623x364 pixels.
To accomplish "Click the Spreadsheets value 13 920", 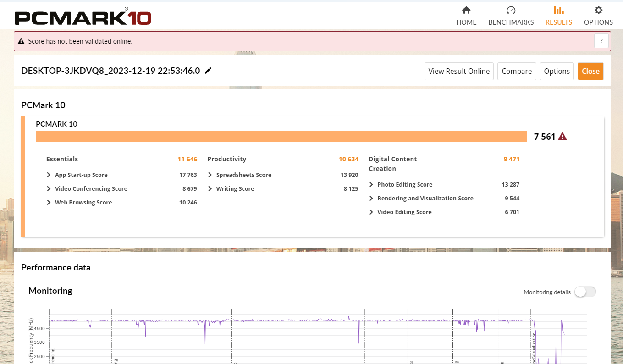I will (x=349, y=175).
